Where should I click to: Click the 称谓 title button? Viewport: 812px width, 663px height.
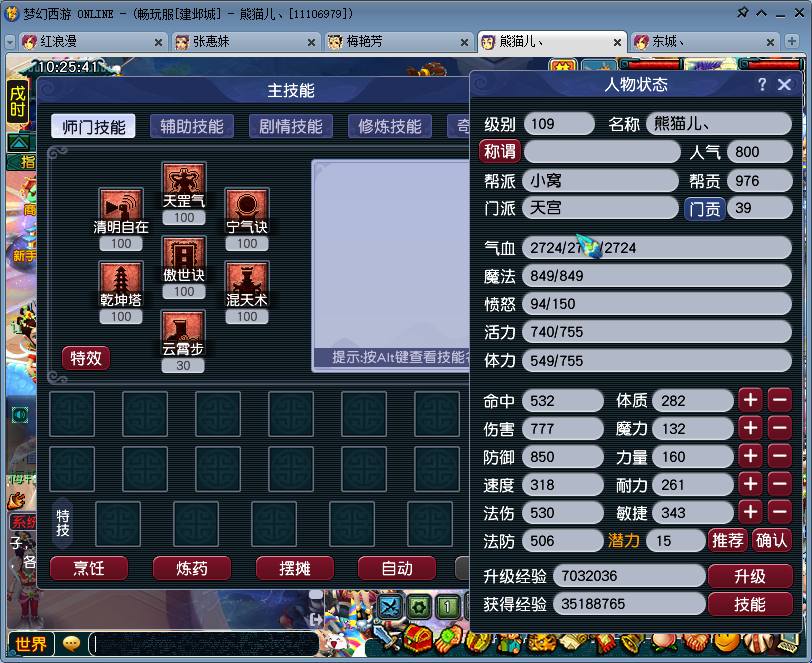(x=500, y=151)
